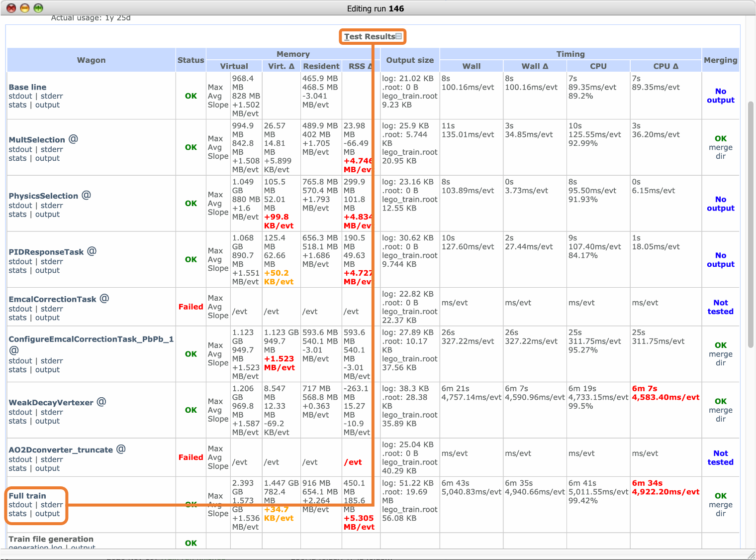
Task: Click the Failed status of AO2Dconverter_truncate
Action: click(190, 457)
